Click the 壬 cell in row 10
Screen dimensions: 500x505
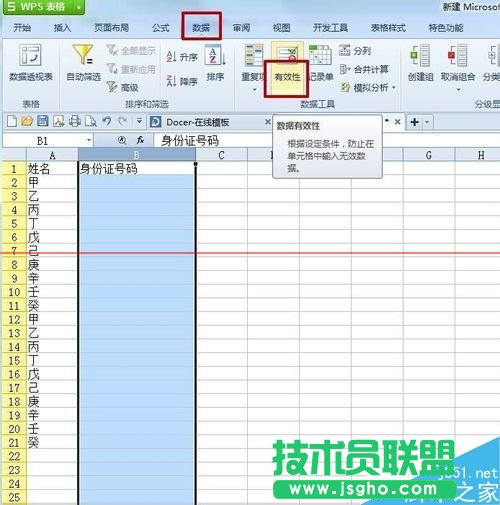coord(52,292)
